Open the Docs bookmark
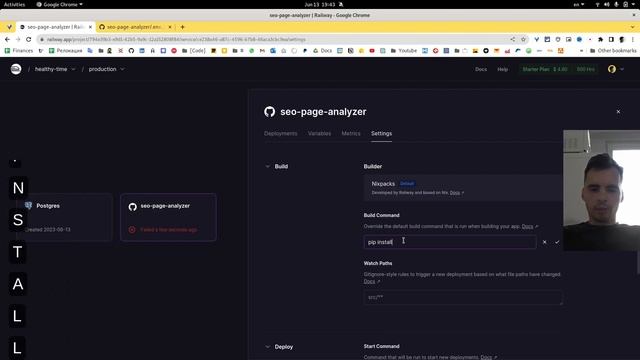The height and width of the screenshot is (360, 640). pyautogui.click(x=322, y=51)
